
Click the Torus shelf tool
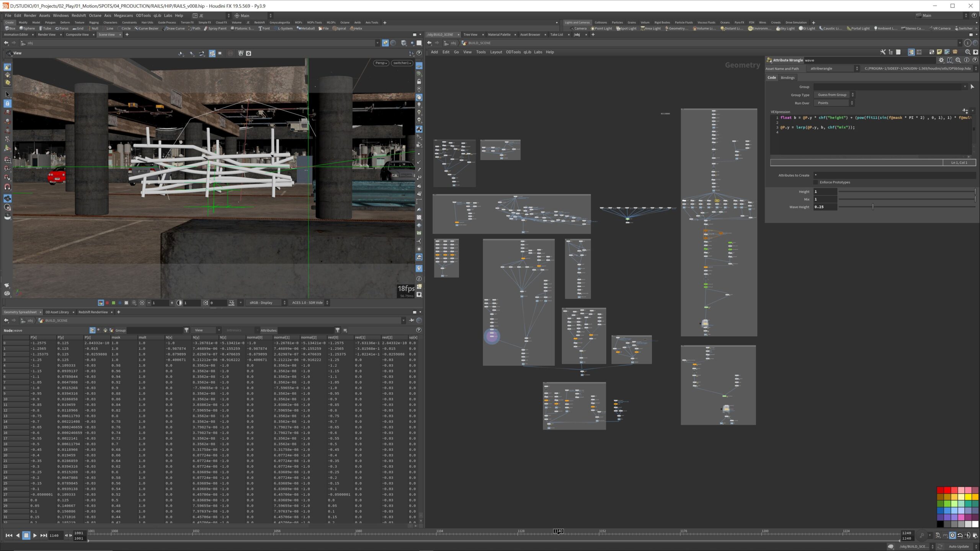[x=62, y=28]
